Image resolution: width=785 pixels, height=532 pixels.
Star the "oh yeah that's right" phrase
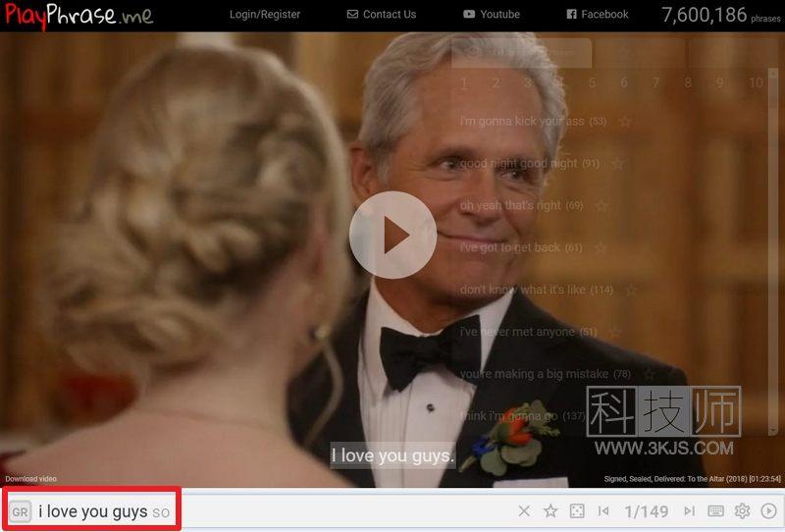[602, 206]
